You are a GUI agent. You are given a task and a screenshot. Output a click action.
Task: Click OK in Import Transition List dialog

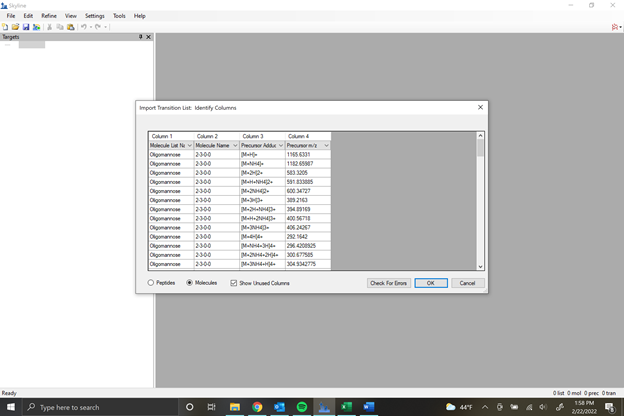(430, 283)
